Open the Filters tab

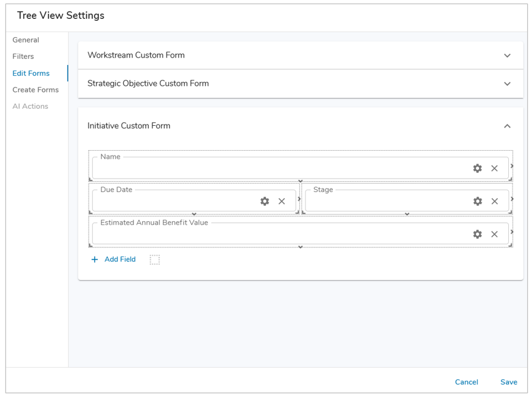tap(24, 57)
